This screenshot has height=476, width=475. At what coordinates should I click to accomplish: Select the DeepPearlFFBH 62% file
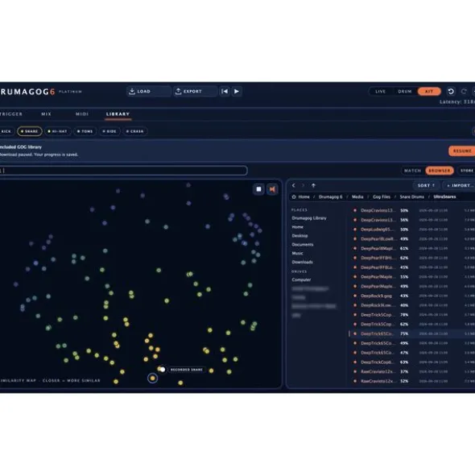point(412,258)
